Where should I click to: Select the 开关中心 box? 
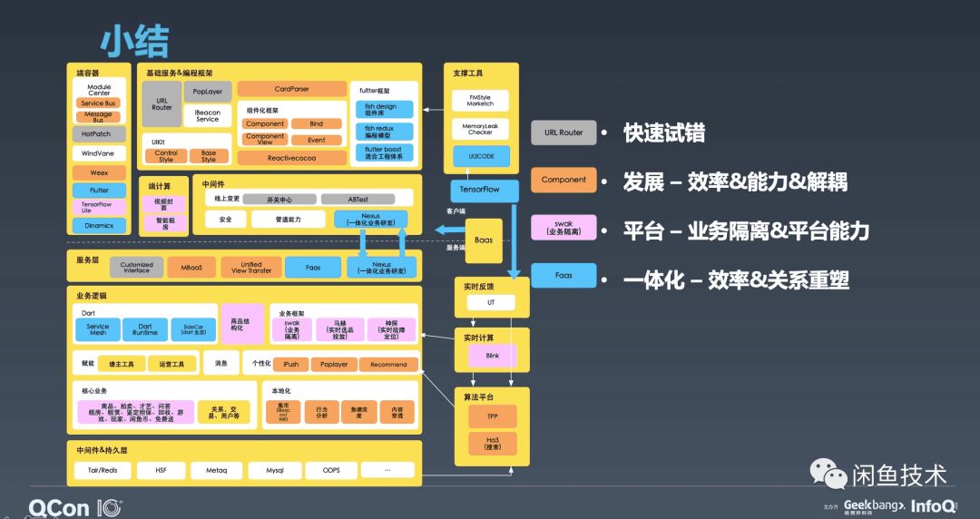click(x=279, y=200)
